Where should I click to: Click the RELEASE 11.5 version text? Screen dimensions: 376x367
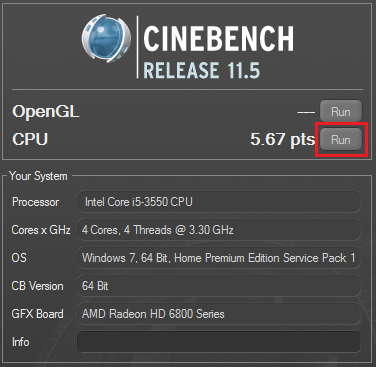202,70
